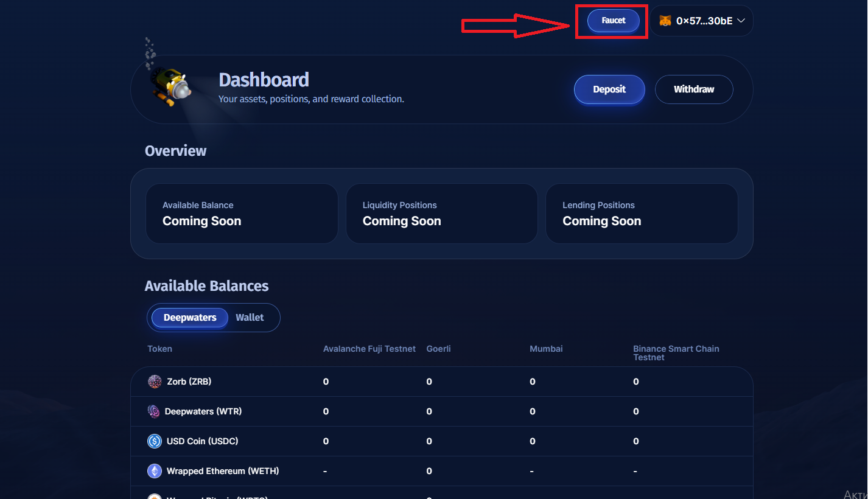The width and height of the screenshot is (868, 499).
Task: Click the Withdraw button
Action: click(x=694, y=89)
